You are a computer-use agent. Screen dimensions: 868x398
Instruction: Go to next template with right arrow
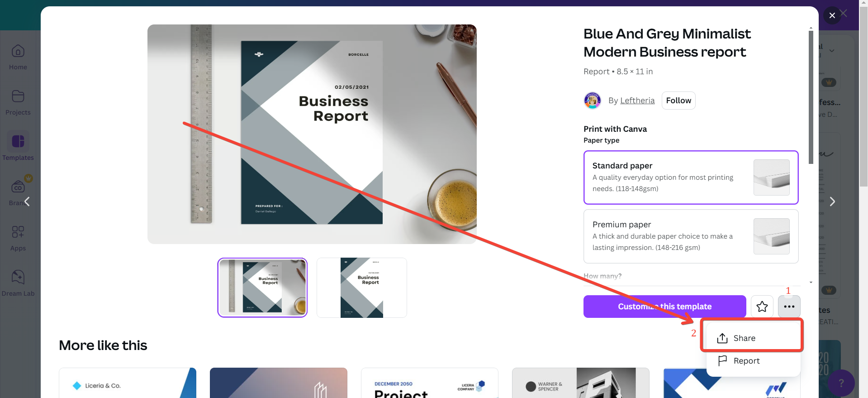832,201
